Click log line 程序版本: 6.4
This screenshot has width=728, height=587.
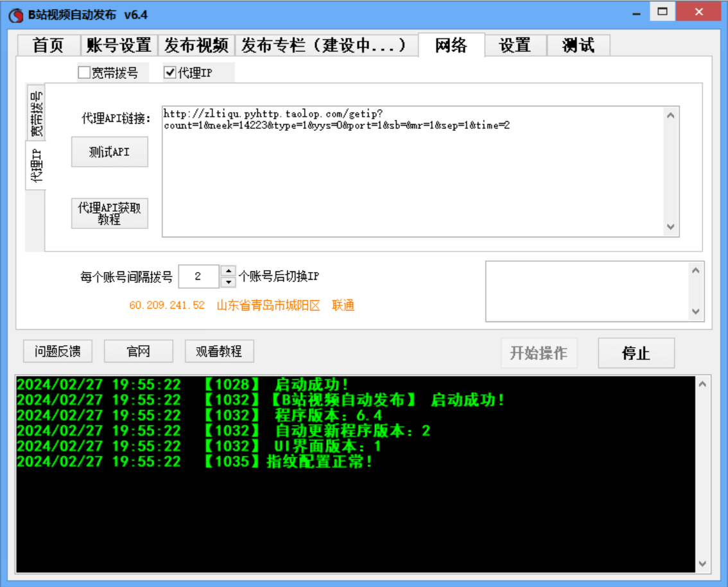tap(200, 415)
